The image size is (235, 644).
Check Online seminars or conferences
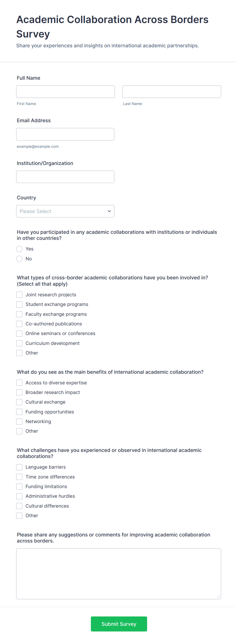[19, 334]
